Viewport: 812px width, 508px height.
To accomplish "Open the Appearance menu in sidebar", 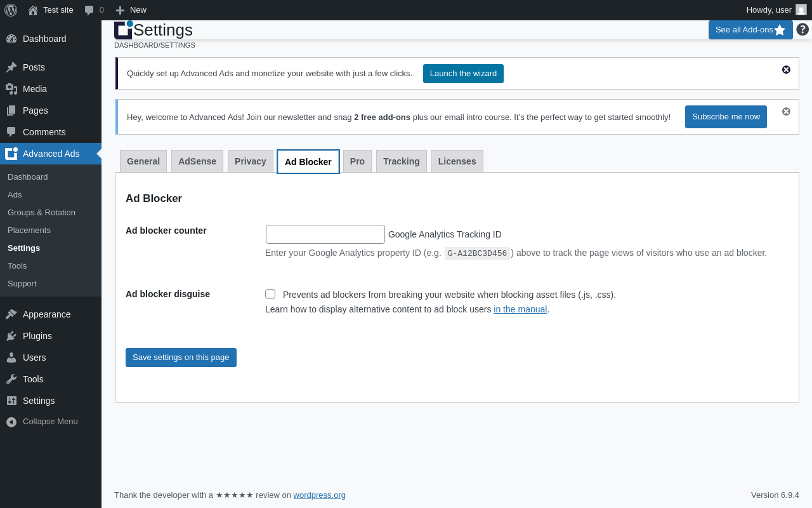I will click(x=46, y=314).
